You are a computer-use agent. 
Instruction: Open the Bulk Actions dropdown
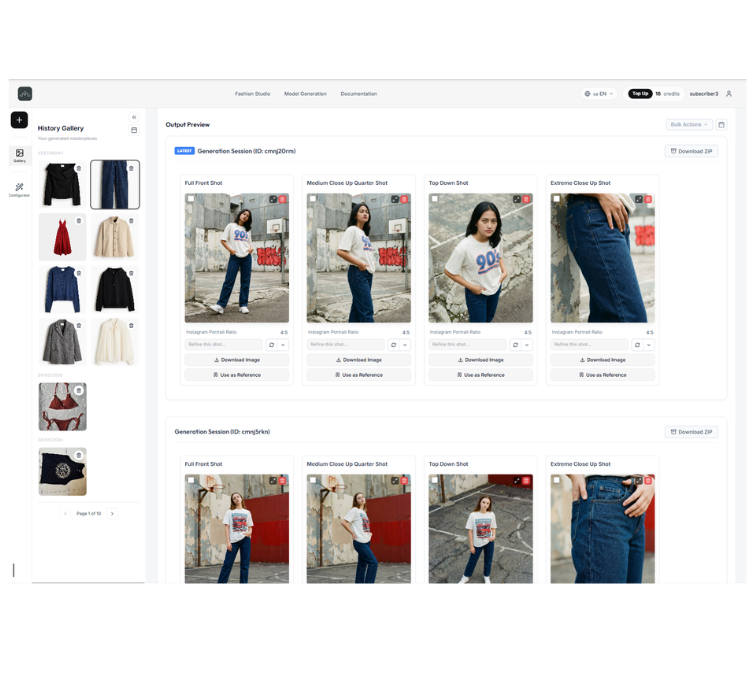point(689,125)
